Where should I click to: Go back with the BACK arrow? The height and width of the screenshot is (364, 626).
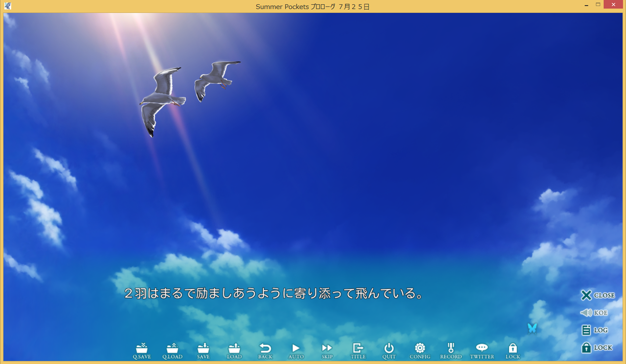pyautogui.click(x=265, y=351)
